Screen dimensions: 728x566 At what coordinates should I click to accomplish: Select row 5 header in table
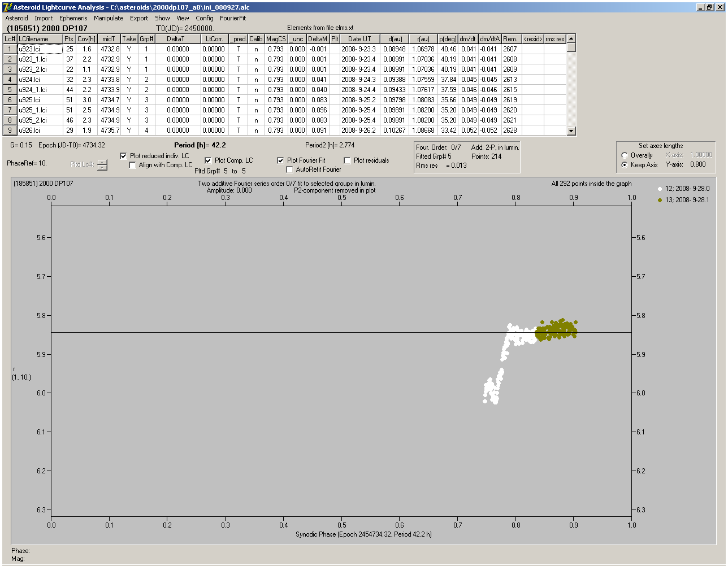pos(10,90)
